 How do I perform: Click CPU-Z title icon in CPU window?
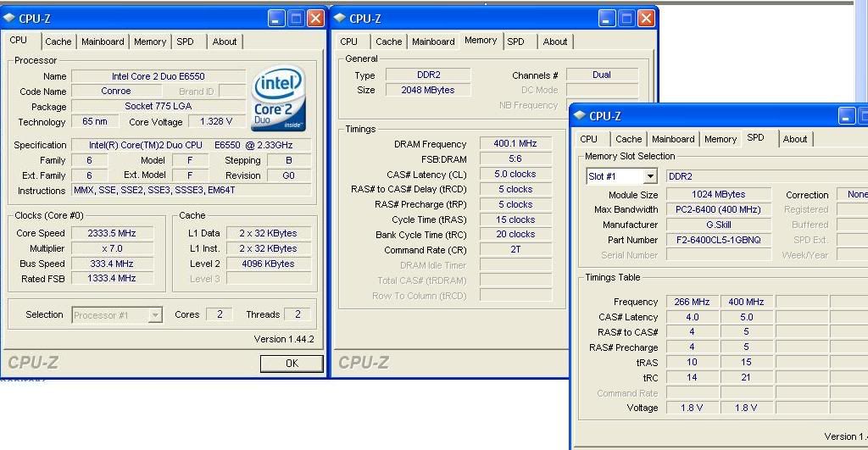tap(8, 19)
